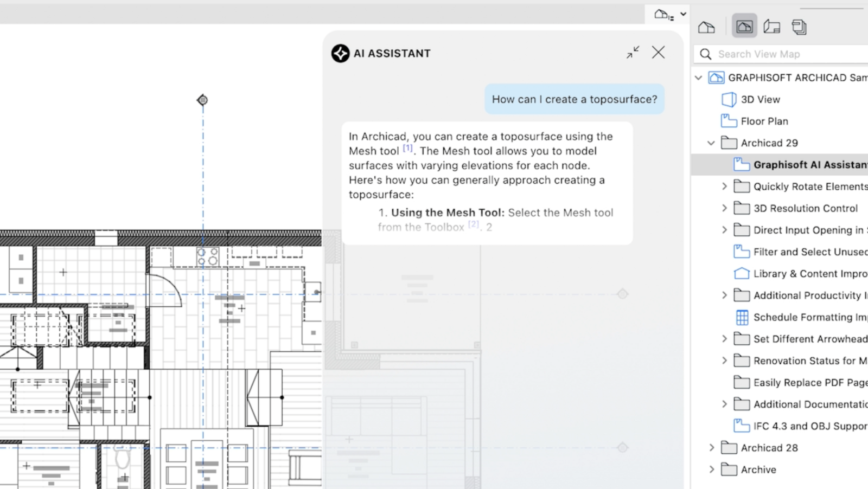The height and width of the screenshot is (489, 868).
Task: Collapse the Archicad 29 folder
Action: point(711,143)
